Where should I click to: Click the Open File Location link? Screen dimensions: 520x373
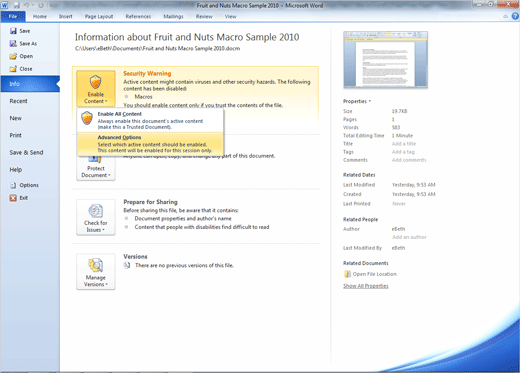(x=375, y=274)
